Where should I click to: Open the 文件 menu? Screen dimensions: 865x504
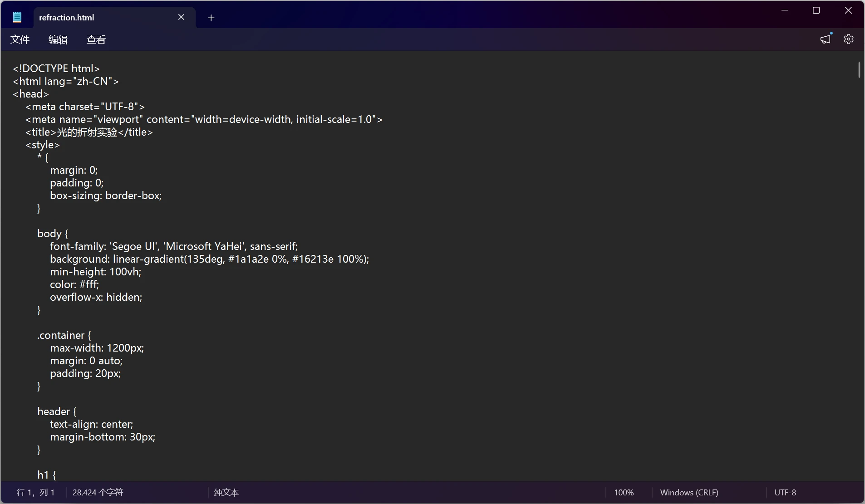point(20,40)
